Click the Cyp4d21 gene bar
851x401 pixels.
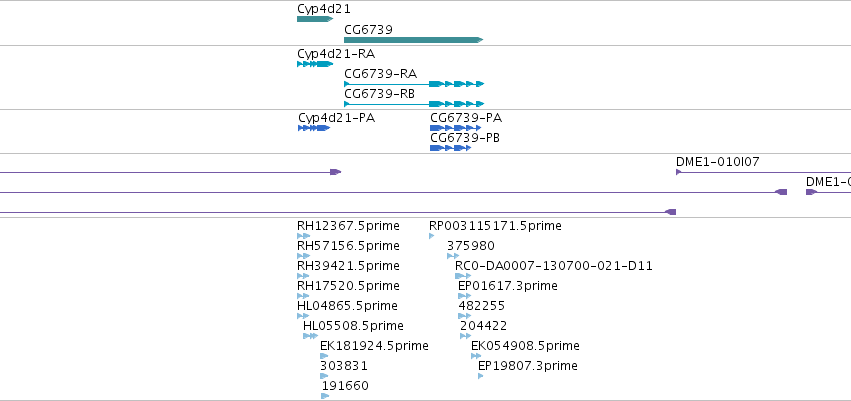[x=315, y=19]
